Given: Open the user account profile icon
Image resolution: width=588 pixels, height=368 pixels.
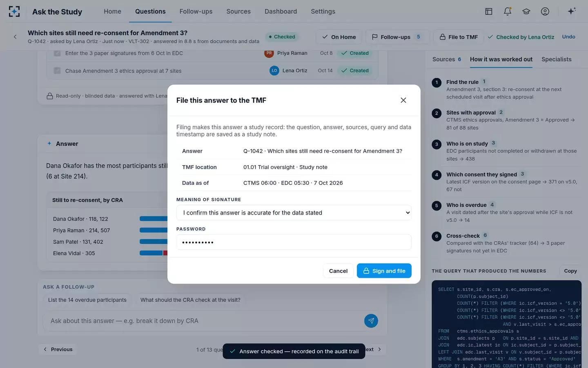Looking at the screenshot, I should coord(545,11).
